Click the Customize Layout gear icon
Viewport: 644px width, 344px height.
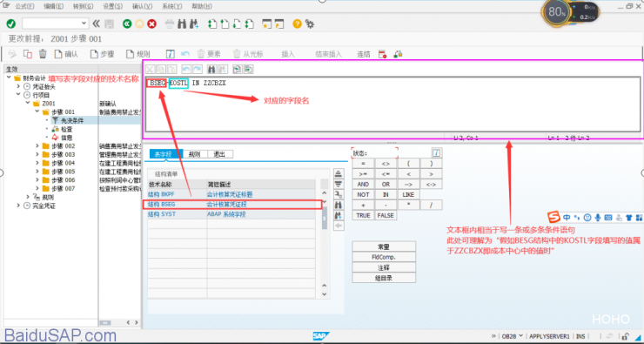pyautogui.click(x=310, y=24)
